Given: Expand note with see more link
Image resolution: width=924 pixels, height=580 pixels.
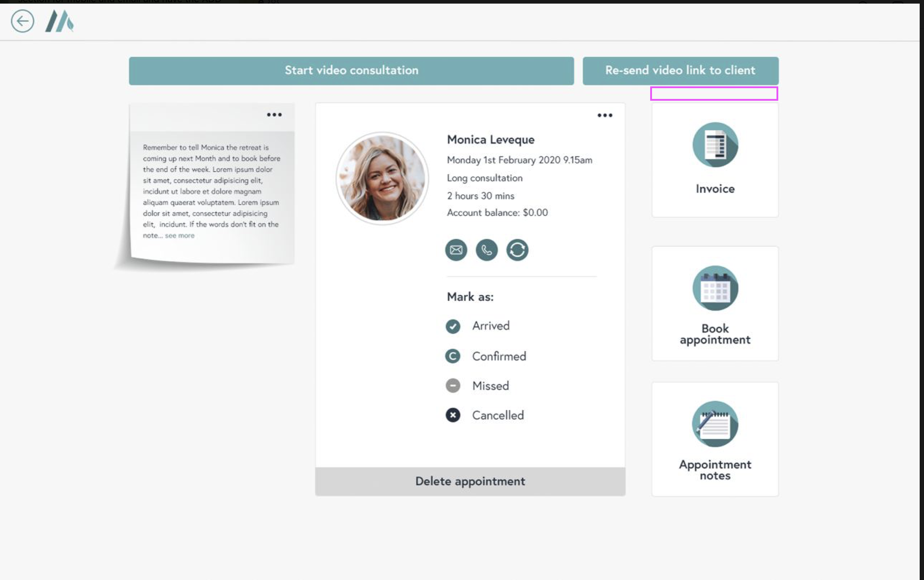Looking at the screenshot, I should pos(180,236).
